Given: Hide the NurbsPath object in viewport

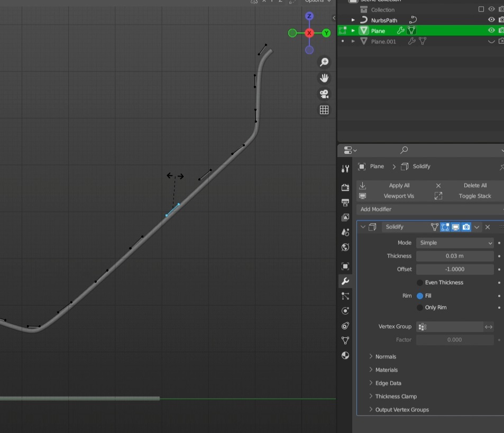Looking at the screenshot, I should tap(491, 20).
